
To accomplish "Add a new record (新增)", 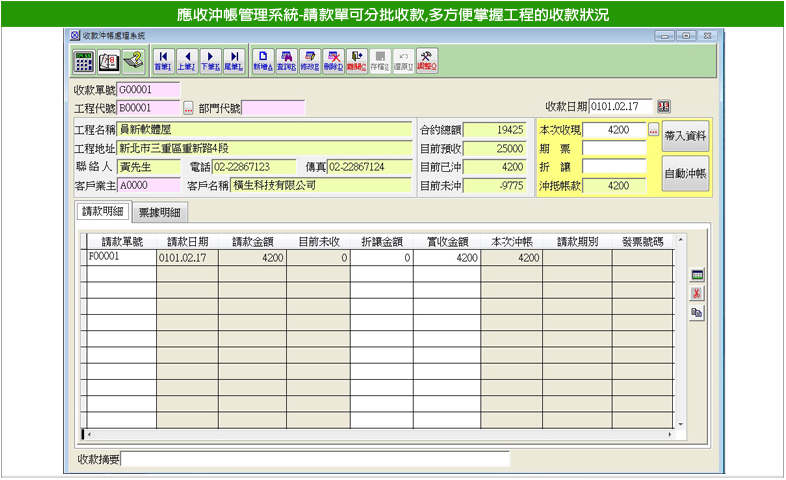I will point(263,60).
